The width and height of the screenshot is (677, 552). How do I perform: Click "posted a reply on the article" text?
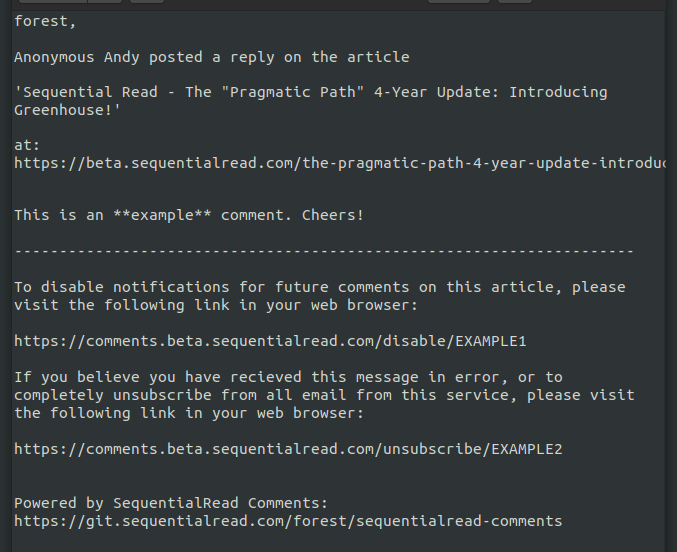pyautogui.click(x=279, y=57)
